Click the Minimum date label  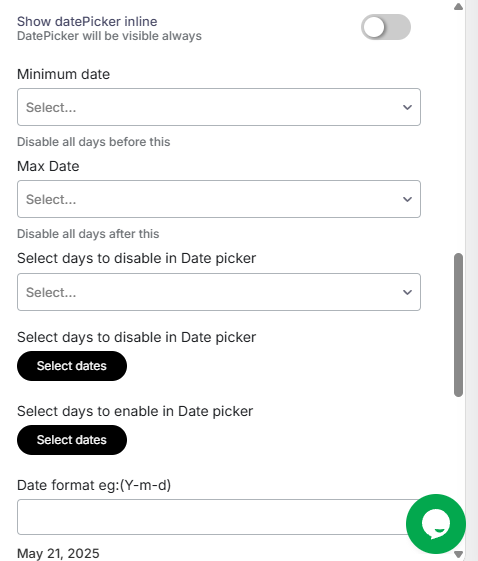64,74
